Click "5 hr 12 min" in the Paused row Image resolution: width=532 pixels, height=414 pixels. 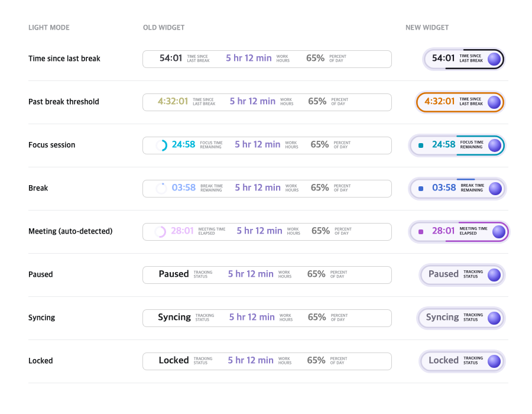coord(251,274)
